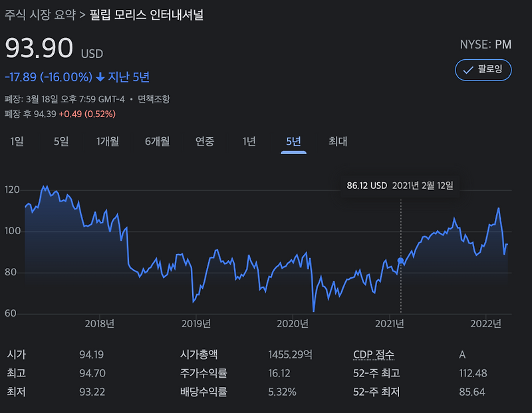This screenshot has width=532, height=413.
Task: Click the -17.89 (-16.00%) change value
Action: (x=49, y=77)
